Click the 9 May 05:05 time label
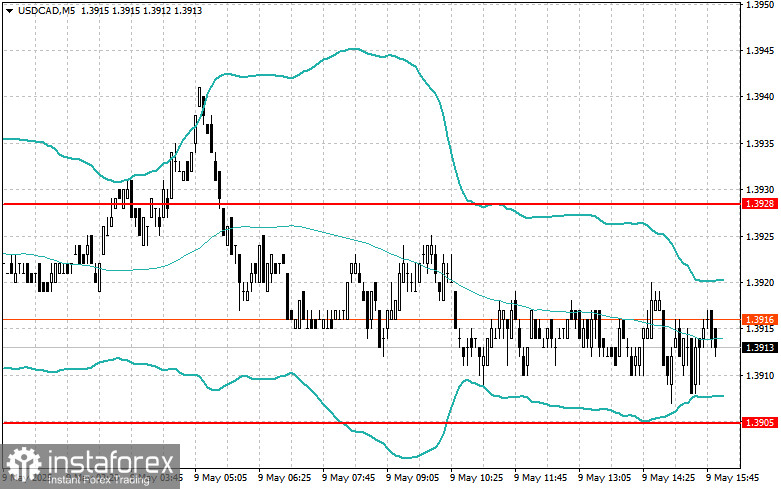Viewport: 781px width, 489px height. tap(221, 478)
